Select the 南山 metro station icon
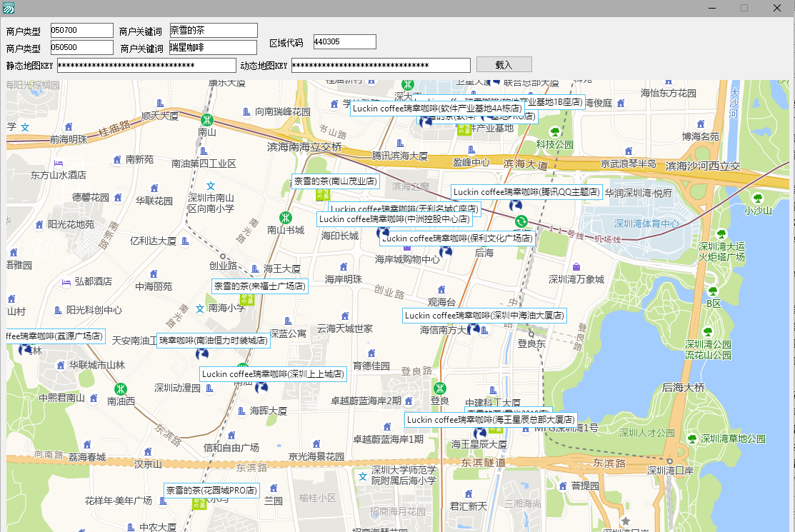Screen dimensions: 795x532 (207, 120)
